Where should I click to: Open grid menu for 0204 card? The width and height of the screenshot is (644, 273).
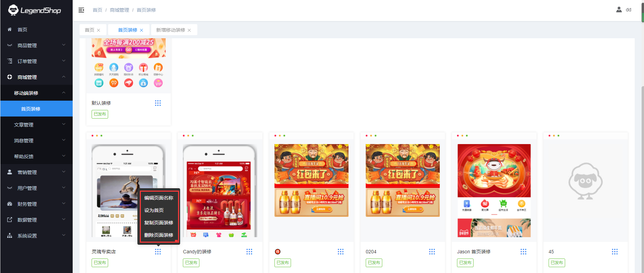tap(432, 252)
